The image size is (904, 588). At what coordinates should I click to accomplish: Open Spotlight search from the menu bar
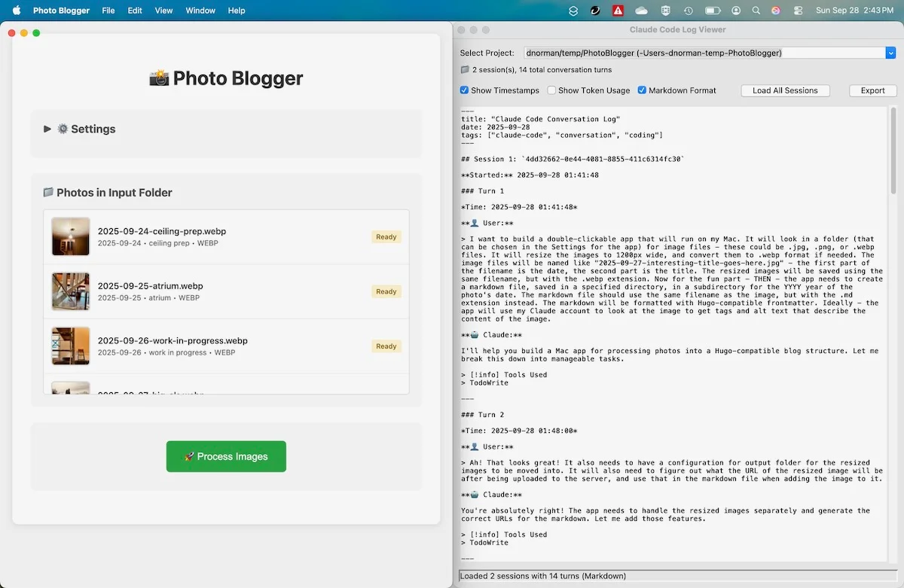(756, 11)
